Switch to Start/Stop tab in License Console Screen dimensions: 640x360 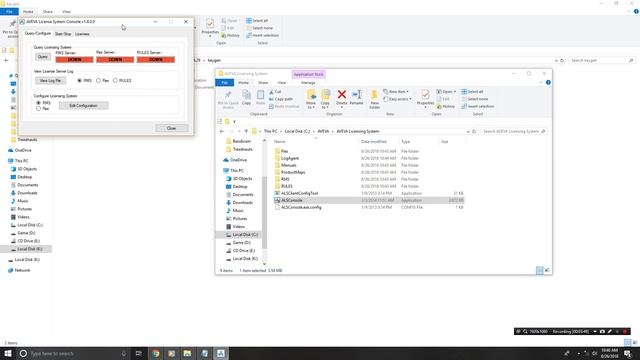[x=63, y=34]
